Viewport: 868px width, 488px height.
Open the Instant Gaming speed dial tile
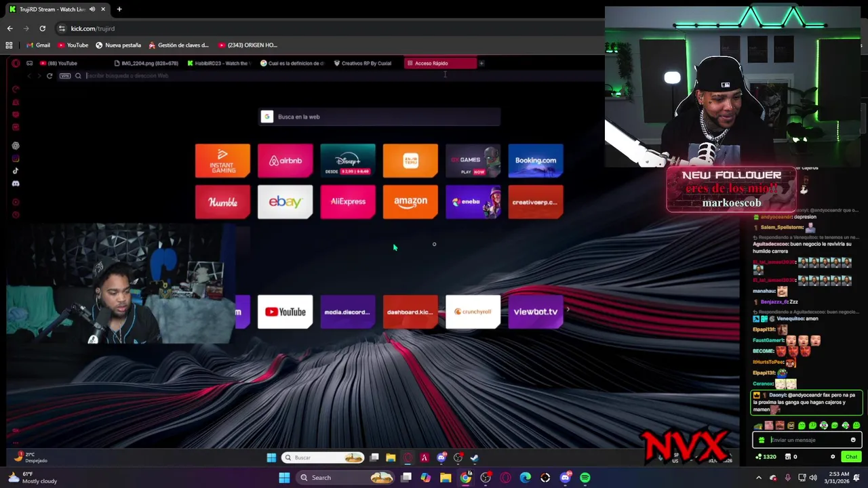222,161
